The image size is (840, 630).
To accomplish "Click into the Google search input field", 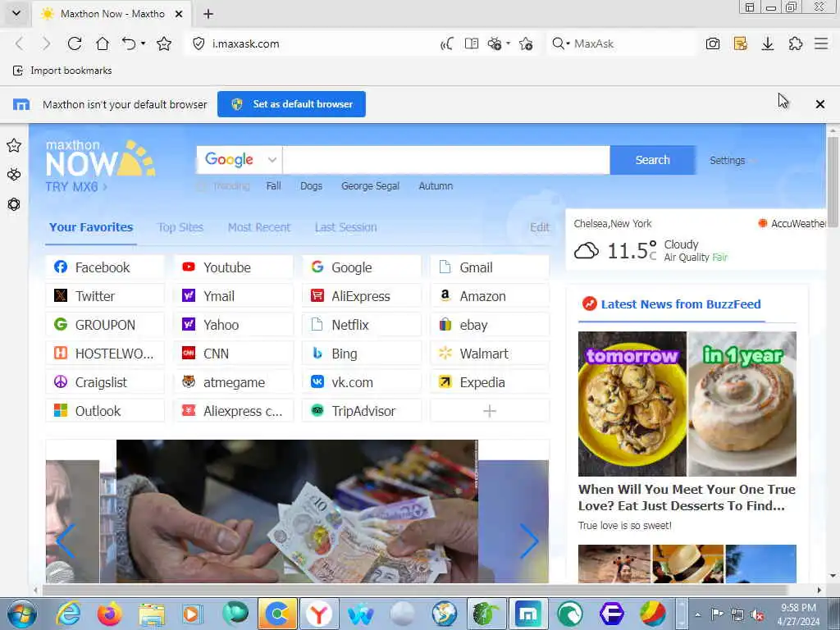I will click(x=446, y=160).
